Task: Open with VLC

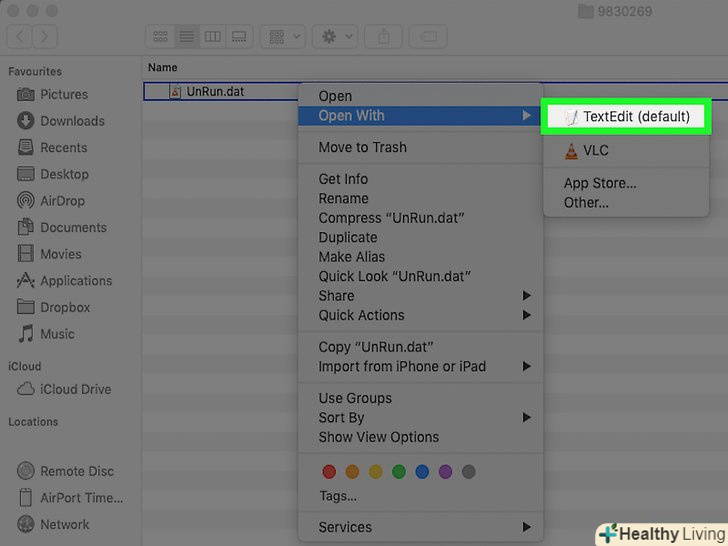Action: tap(626, 150)
